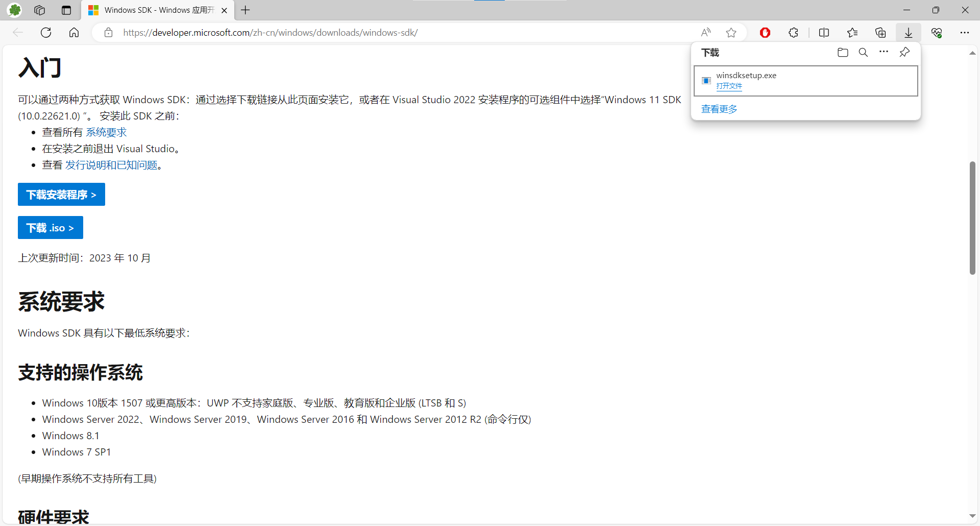The width and height of the screenshot is (980, 526).
Task: Click the 系统要求 section heading
Action: click(61, 301)
